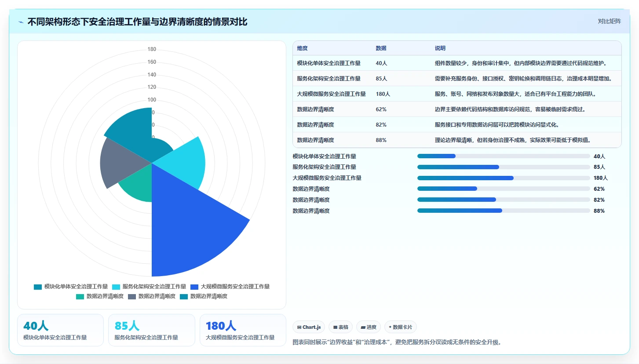Open the 40人 data card
This screenshot has width=639, height=364.
60,330
